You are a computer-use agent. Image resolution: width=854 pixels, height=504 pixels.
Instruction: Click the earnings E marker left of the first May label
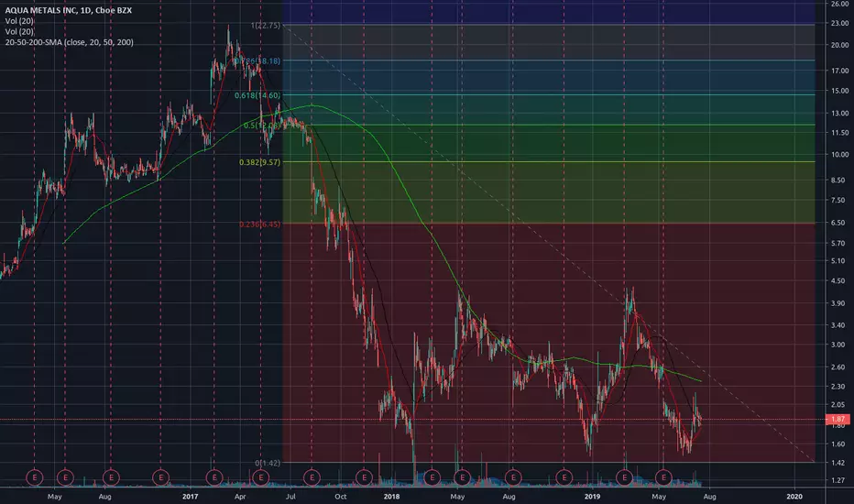[34, 477]
